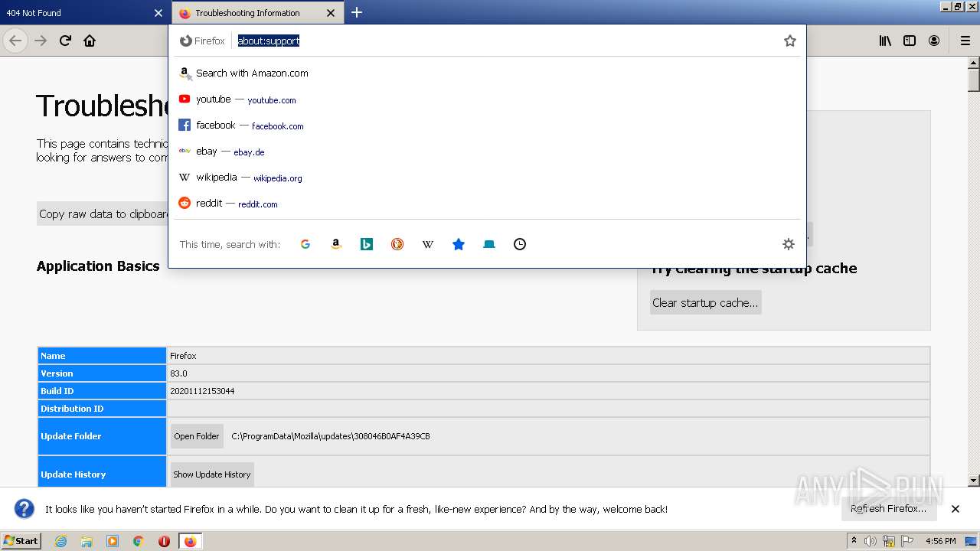Close the 404 Not Found tab
The height and width of the screenshot is (551, 980).
[158, 13]
